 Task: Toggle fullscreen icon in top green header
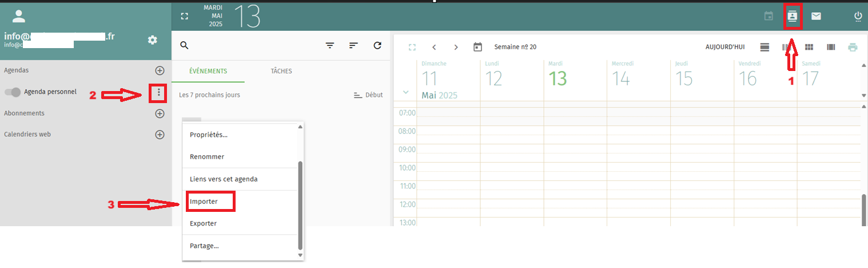184,16
